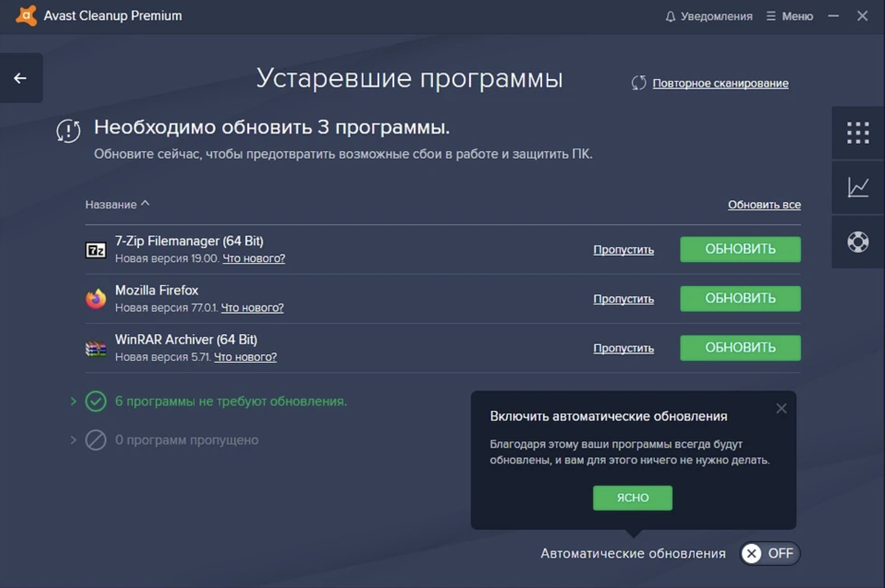Click the back arrow button
885x588 pixels.
pos(21,78)
